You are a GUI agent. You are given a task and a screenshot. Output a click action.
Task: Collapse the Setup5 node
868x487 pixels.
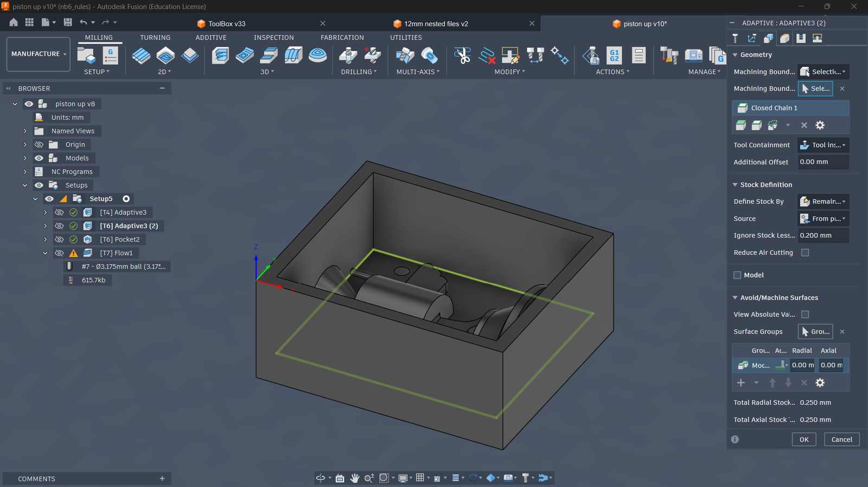click(x=35, y=199)
